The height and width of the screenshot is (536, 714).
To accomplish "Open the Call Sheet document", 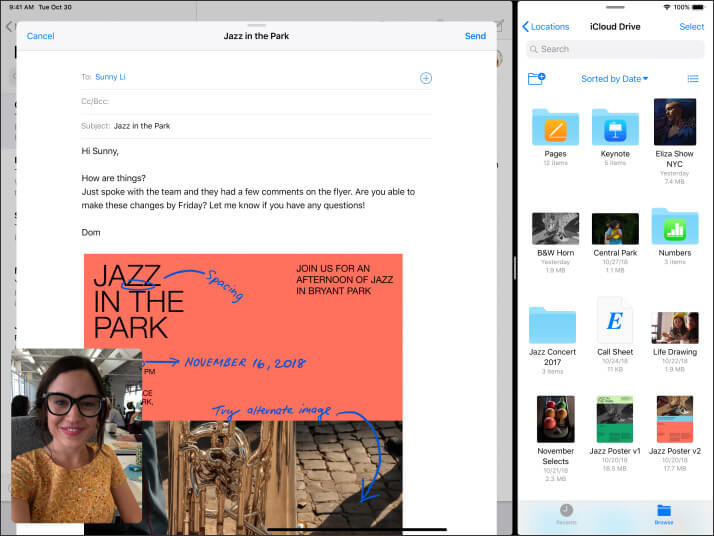I will [x=615, y=322].
